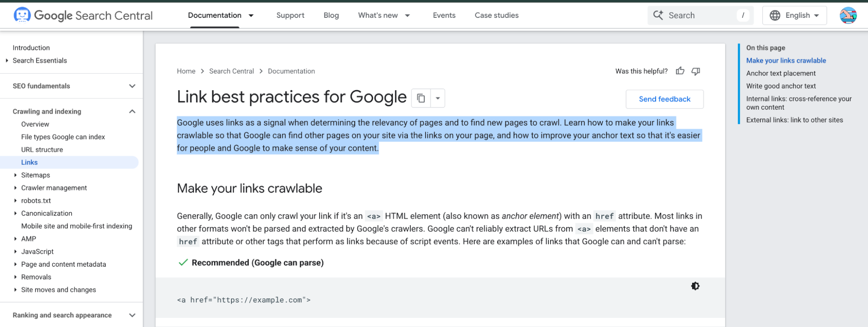This screenshot has height=327, width=868.
Task: Expand the robots.txt tree item
Action: tap(16, 201)
